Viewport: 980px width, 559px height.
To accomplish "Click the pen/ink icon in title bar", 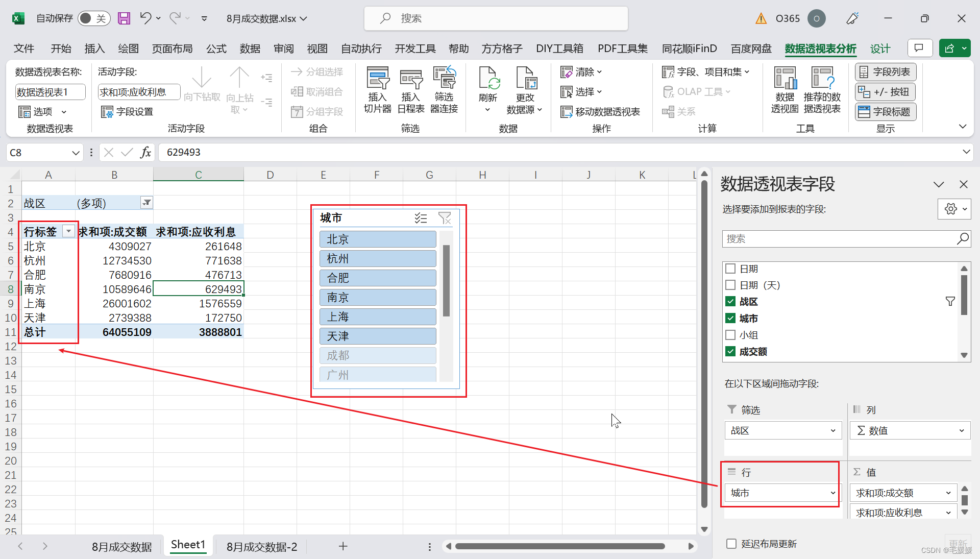I will (x=852, y=18).
